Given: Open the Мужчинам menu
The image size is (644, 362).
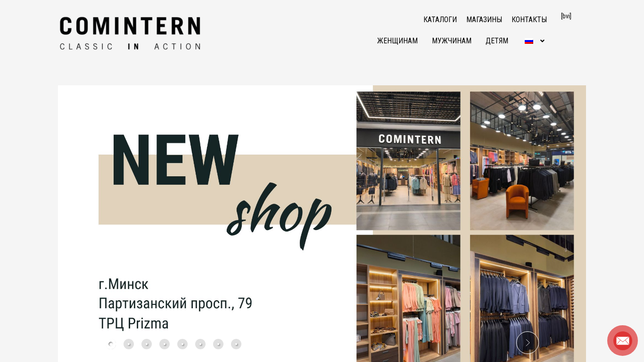Looking at the screenshot, I should pyautogui.click(x=452, y=41).
